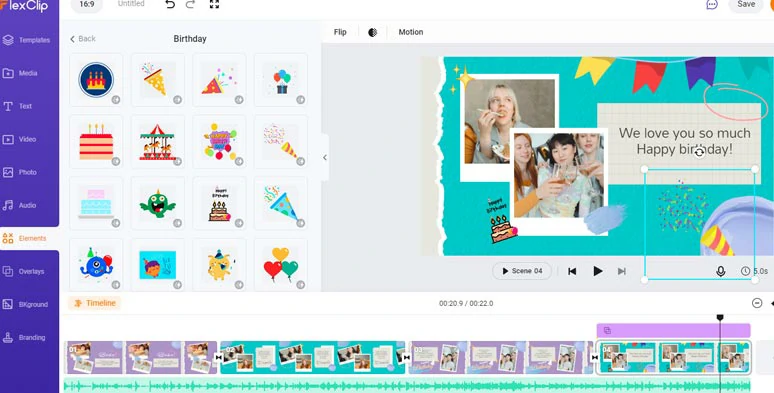Go Back from Birthday elements
The width and height of the screenshot is (774, 393).
(x=82, y=39)
